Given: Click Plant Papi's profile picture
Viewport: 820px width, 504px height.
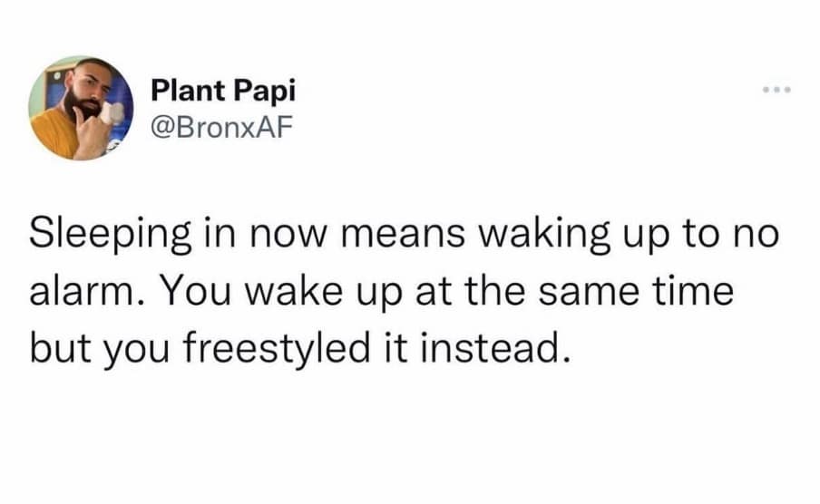Looking at the screenshot, I should click(82, 108).
